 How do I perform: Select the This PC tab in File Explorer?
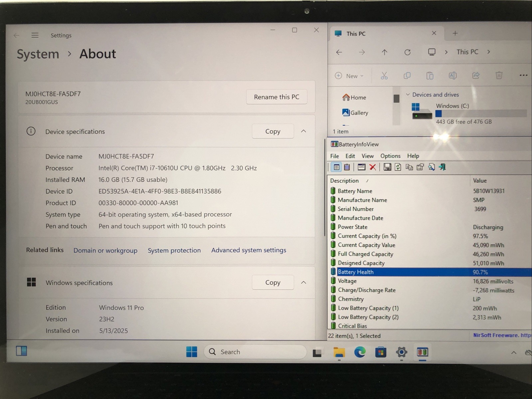(x=386, y=33)
